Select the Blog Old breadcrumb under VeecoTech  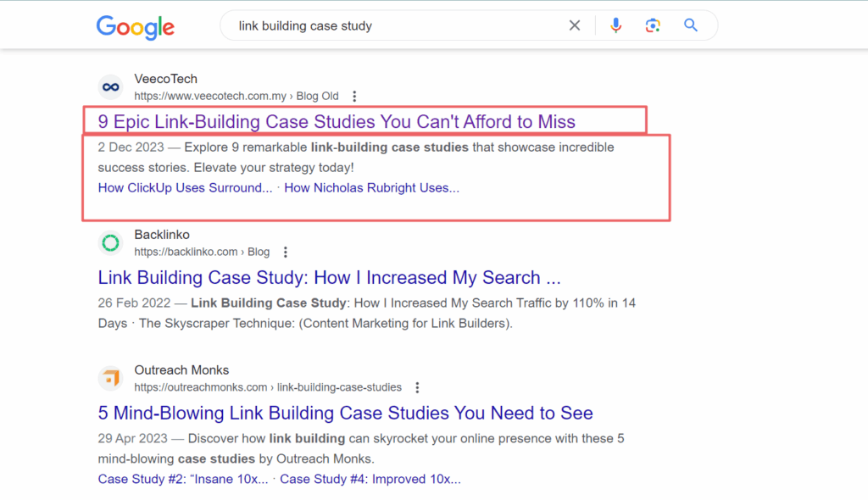[318, 96]
